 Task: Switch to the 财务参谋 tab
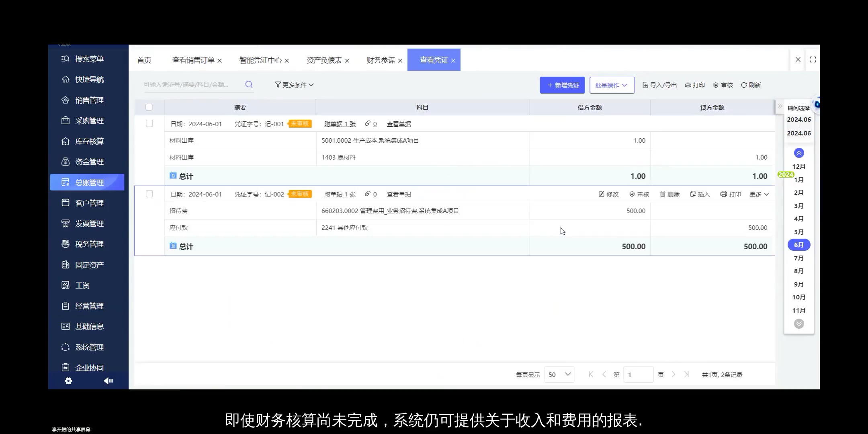(x=380, y=59)
